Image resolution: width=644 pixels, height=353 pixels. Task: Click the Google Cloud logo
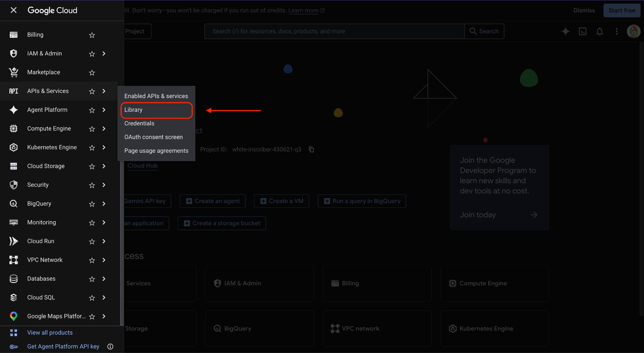point(53,10)
